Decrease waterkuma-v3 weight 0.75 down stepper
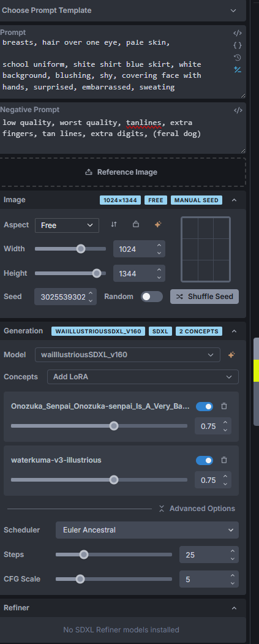259x644 pixels. (x=225, y=484)
